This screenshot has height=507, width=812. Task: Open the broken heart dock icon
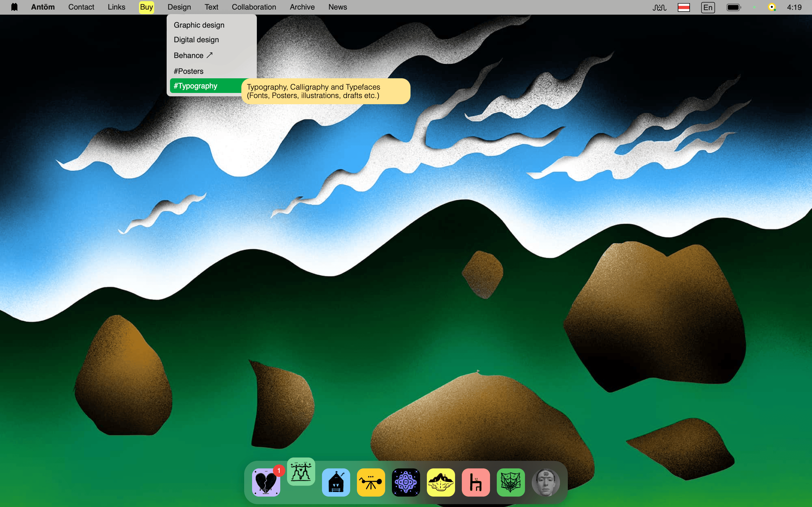click(266, 482)
